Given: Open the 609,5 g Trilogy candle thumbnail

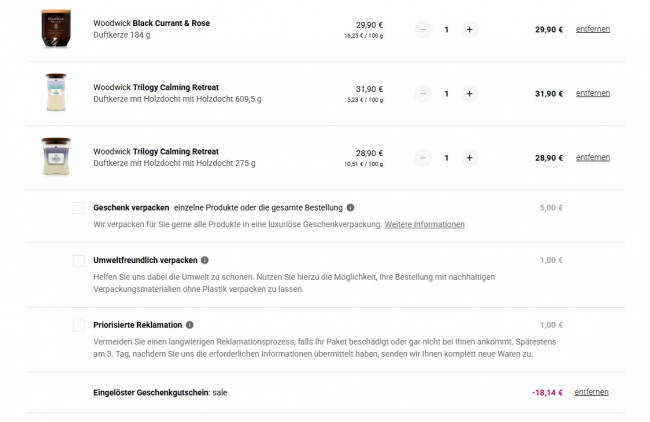Looking at the screenshot, I should pyautogui.click(x=56, y=93).
